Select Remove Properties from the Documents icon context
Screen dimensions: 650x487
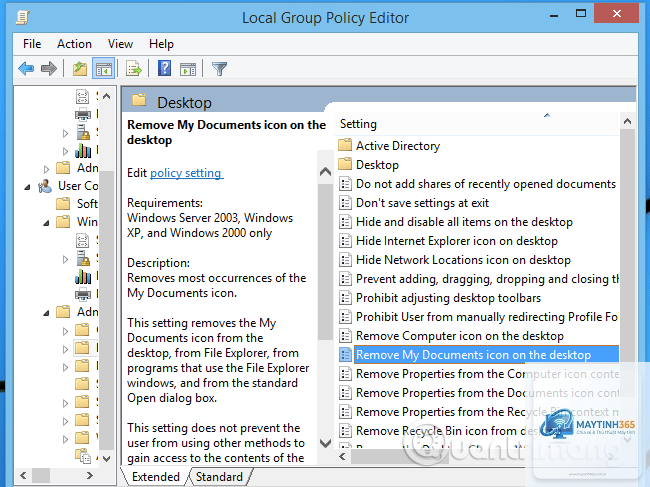click(487, 393)
